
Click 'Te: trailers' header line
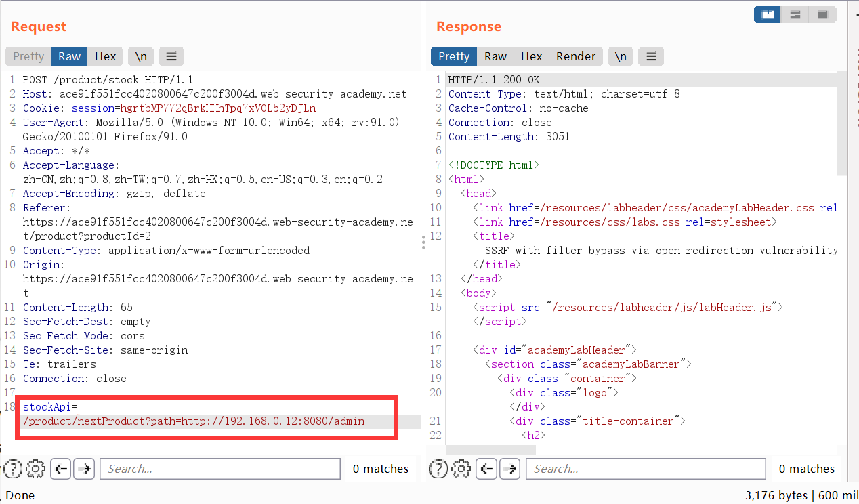(x=60, y=364)
